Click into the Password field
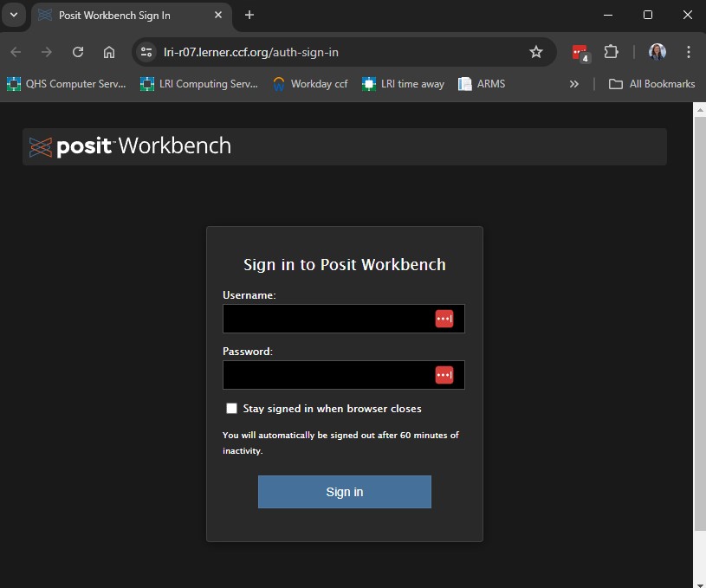The width and height of the screenshot is (706, 588). [x=344, y=375]
